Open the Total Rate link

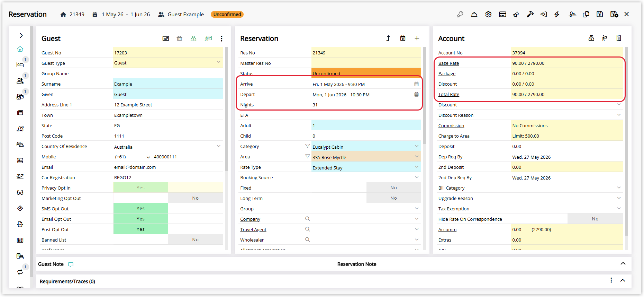449,94
